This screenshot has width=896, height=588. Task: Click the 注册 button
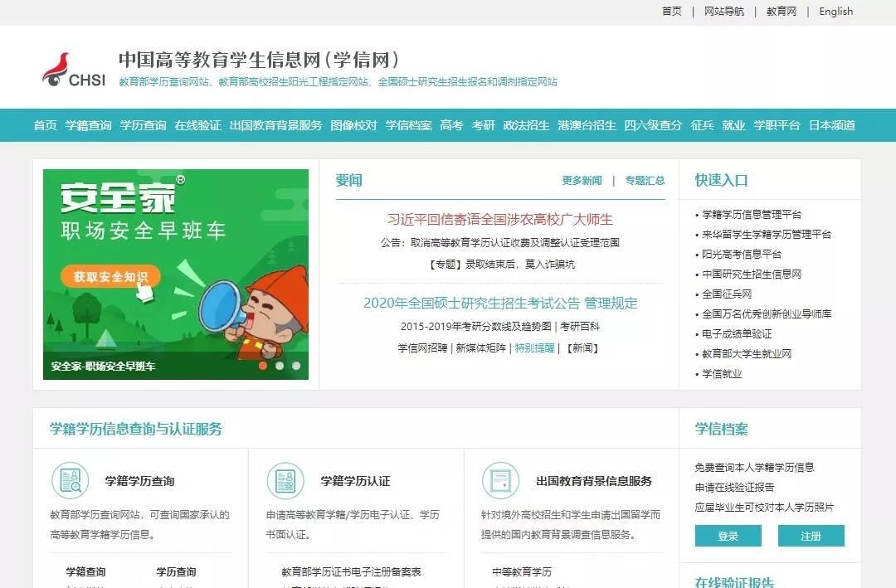(x=811, y=536)
